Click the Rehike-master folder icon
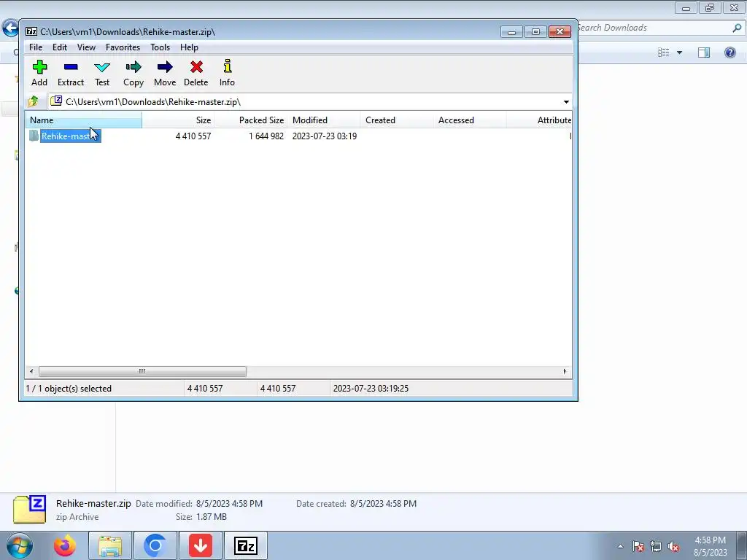Image resolution: width=747 pixels, height=560 pixels. click(34, 136)
